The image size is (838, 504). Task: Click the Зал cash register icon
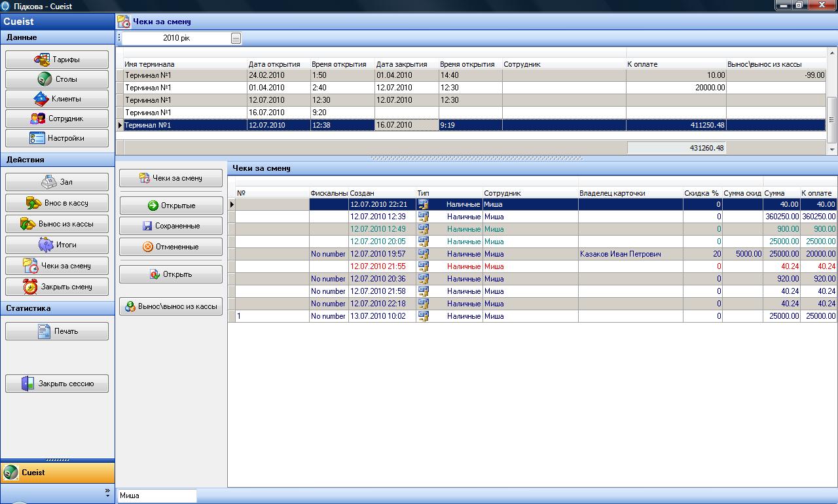(49, 182)
